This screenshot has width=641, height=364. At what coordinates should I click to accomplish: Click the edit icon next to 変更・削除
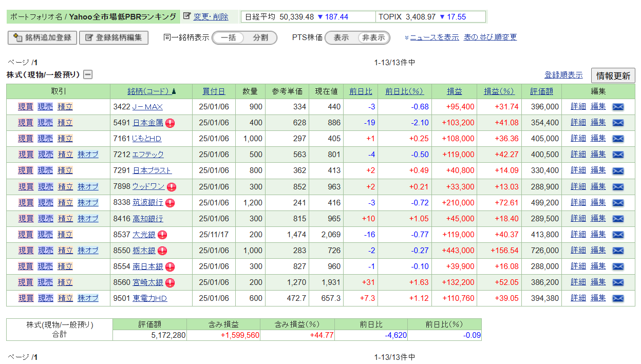(x=187, y=16)
